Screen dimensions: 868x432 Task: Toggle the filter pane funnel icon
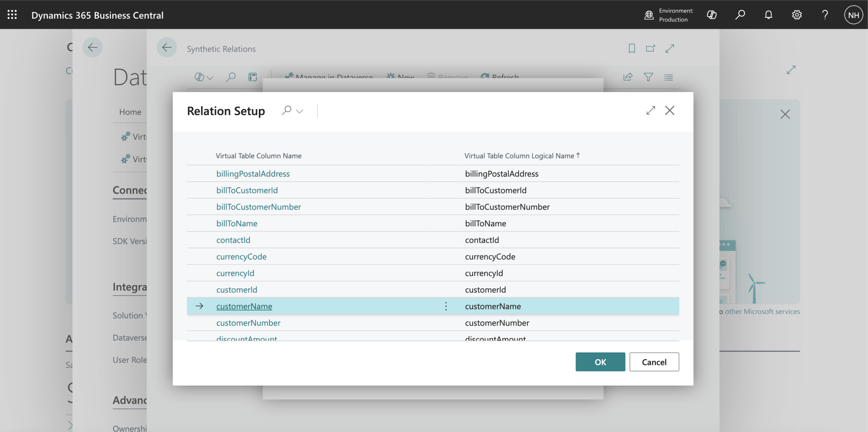648,77
